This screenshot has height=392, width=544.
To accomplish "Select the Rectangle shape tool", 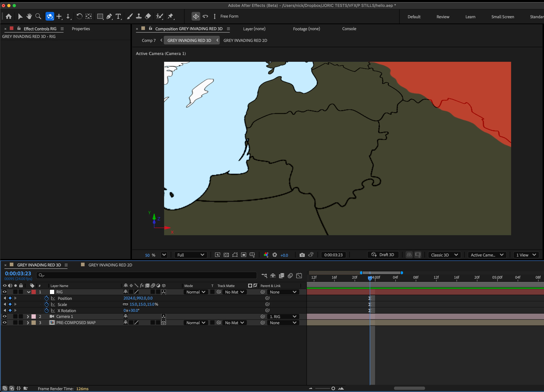I will click(100, 16).
